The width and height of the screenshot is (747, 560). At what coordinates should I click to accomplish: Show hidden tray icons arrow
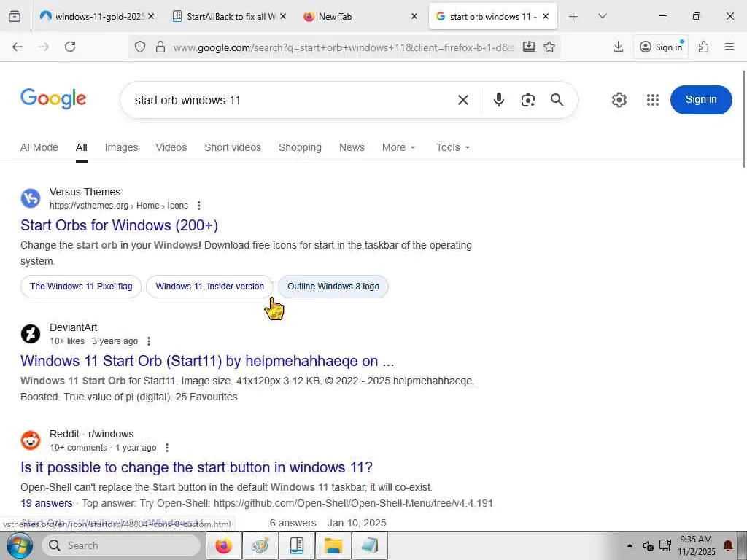coord(630,545)
